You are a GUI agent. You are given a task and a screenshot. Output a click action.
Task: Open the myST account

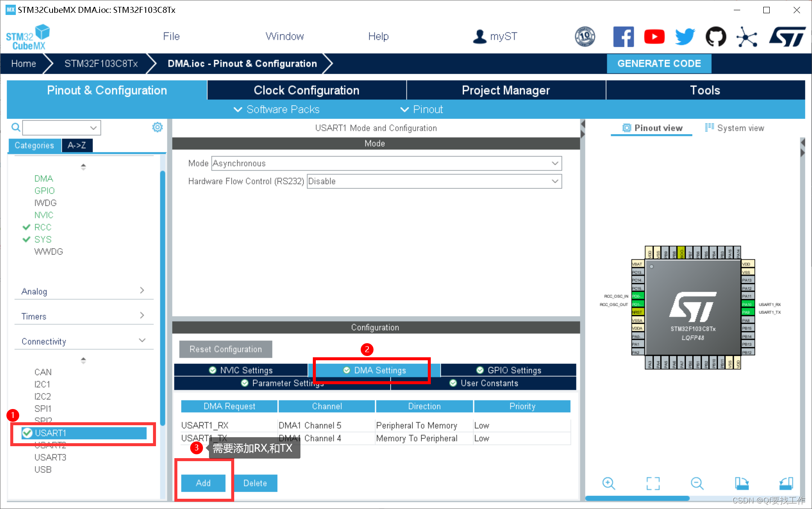[x=495, y=37]
